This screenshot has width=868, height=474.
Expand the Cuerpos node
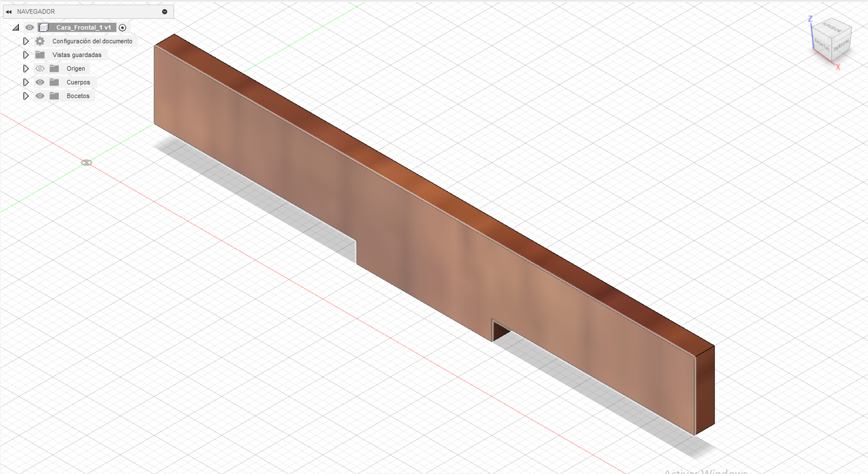point(26,82)
